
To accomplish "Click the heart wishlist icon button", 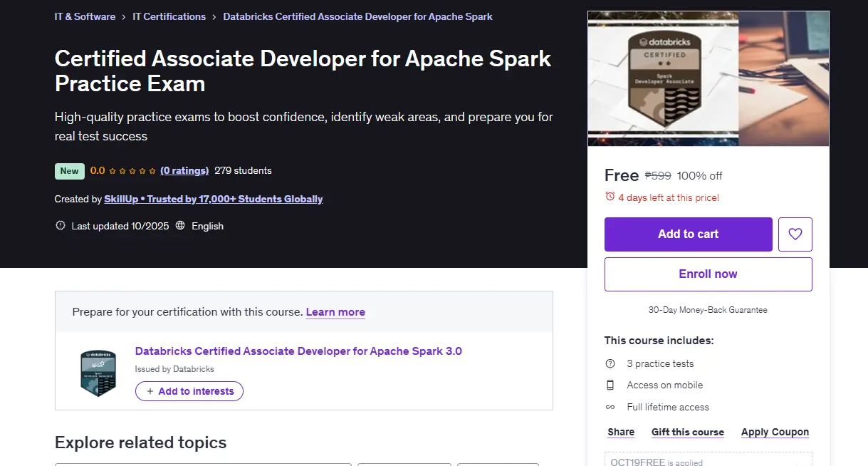I will 795,234.
